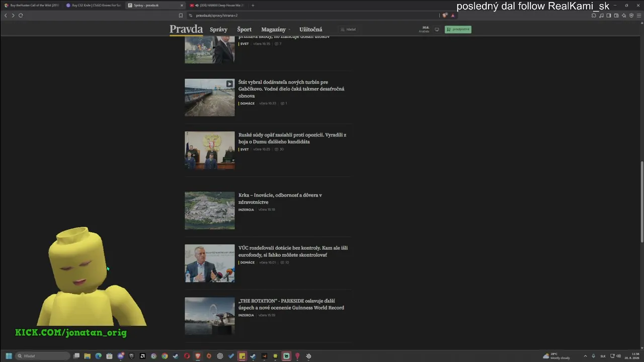Reload the Pravda page
Image resolution: width=644 pixels, height=362 pixels.
tap(21, 16)
